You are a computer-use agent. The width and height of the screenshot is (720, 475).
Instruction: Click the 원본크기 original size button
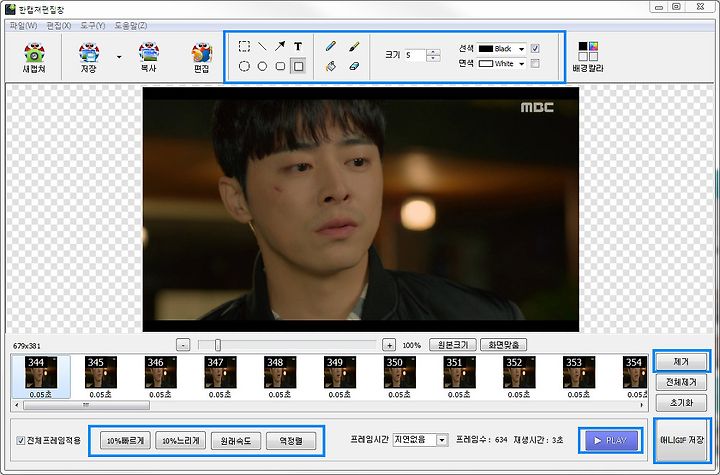point(453,345)
